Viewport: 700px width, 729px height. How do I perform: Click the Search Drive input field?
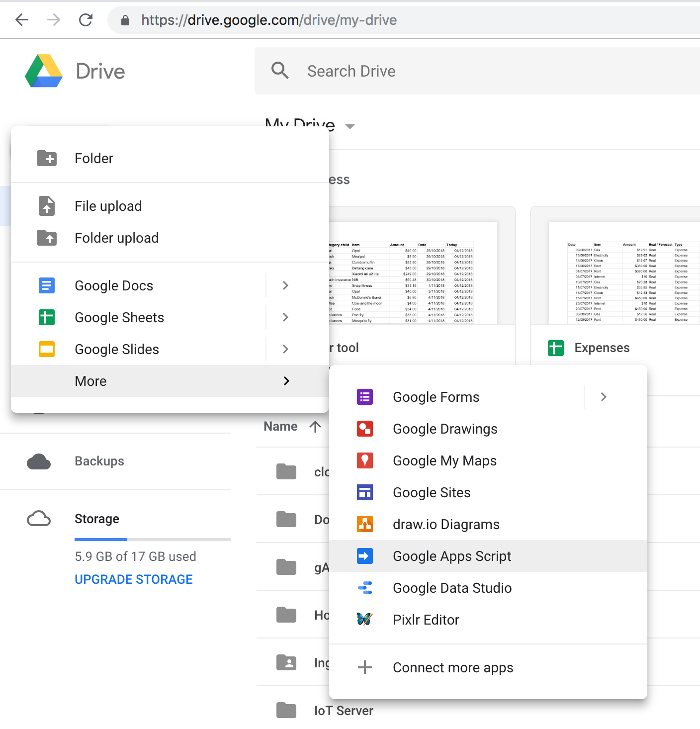[477, 71]
